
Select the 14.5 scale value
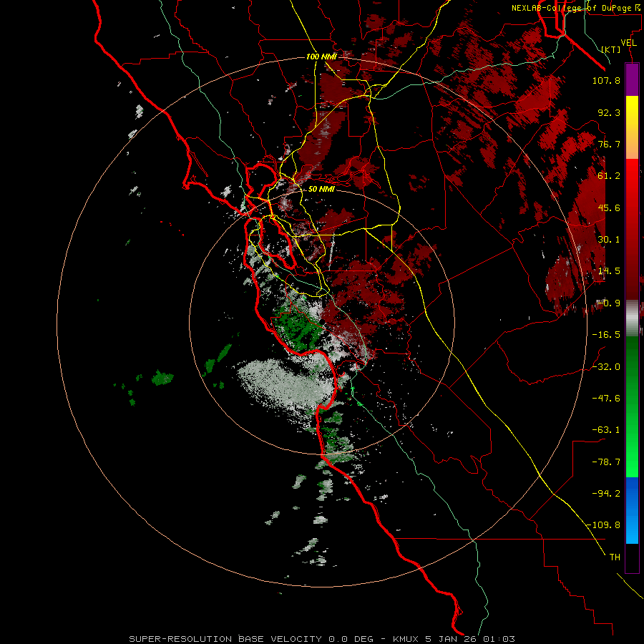609,271
